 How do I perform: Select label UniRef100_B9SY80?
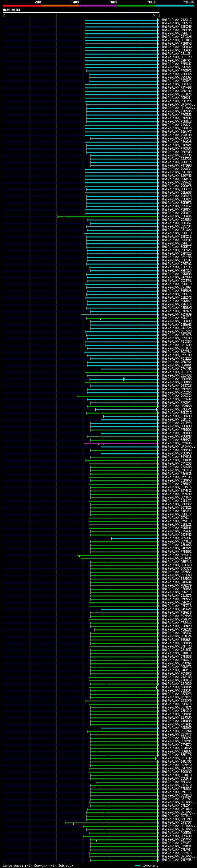pos(177,352)
